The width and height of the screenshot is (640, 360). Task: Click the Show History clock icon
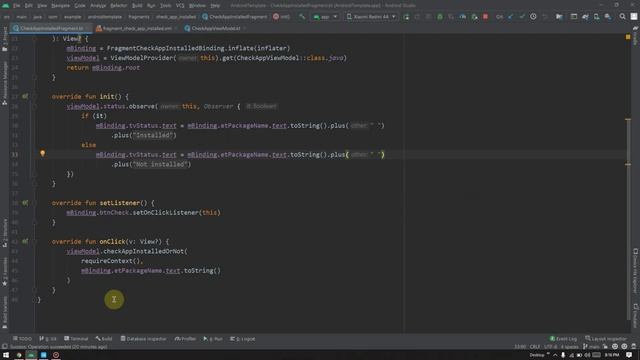pyautogui.click(x=533, y=17)
